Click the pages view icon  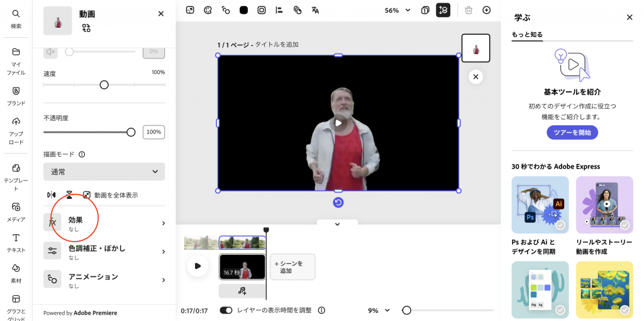(x=425, y=10)
